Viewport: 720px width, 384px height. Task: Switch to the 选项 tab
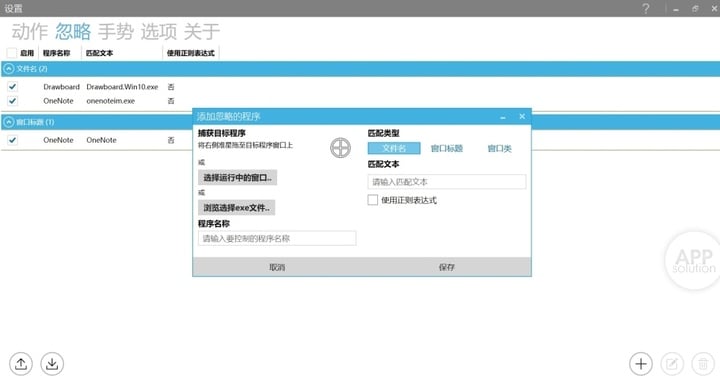(x=159, y=31)
